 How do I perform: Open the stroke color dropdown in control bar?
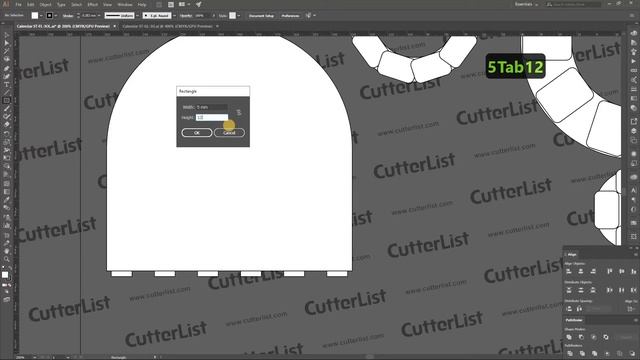pos(56,16)
